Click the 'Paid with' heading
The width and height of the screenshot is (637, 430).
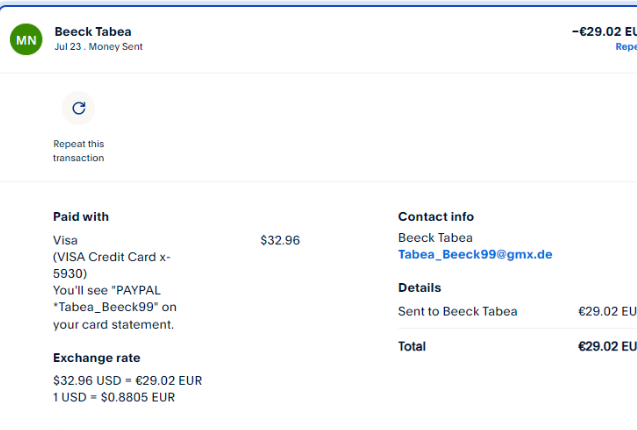pyautogui.click(x=81, y=217)
